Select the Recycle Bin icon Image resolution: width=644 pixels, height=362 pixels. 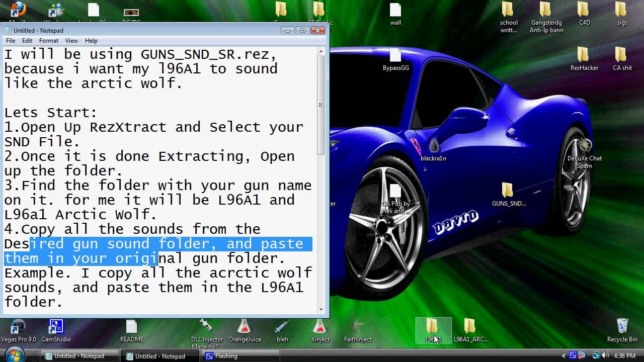[x=622, y=330]
